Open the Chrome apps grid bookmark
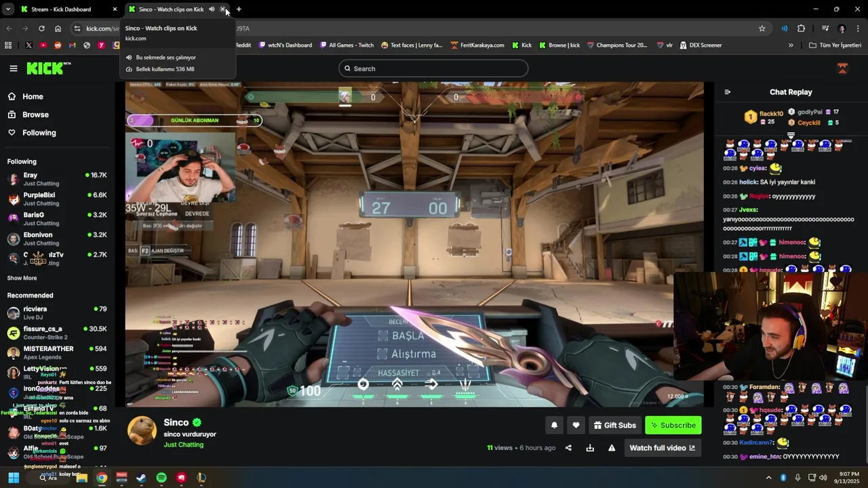 8,45
